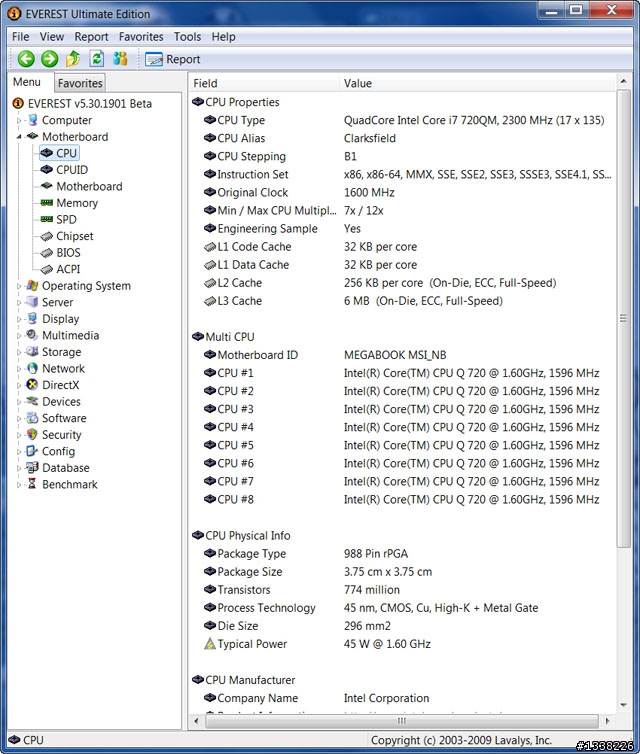Click the horizontal scrollbar right arrow
The image size is (640, 754).
tap(607, 721)
